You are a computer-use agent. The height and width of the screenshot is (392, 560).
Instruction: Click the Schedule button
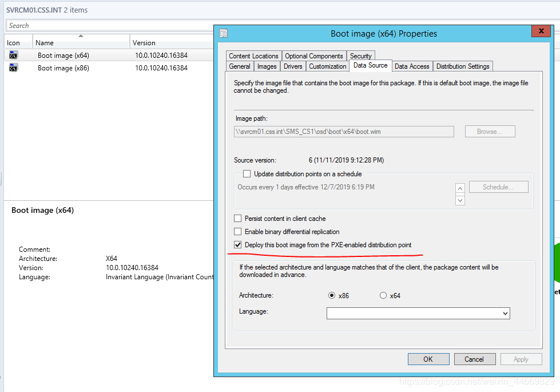(498, 187)
